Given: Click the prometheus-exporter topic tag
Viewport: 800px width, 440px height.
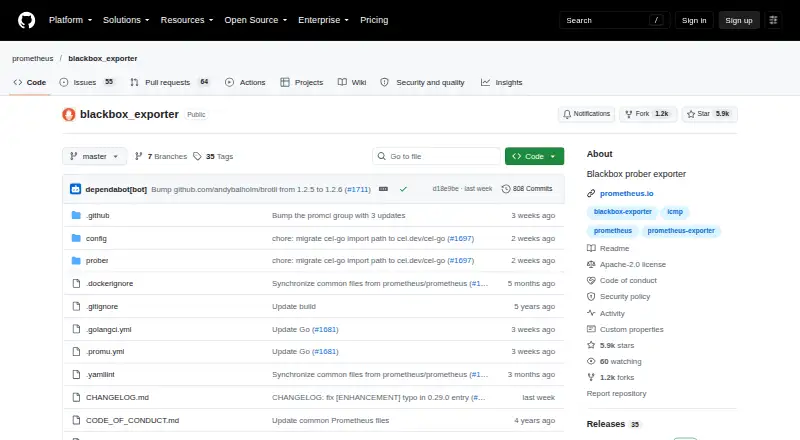Looking at the screenshot, I should point(681,231).
